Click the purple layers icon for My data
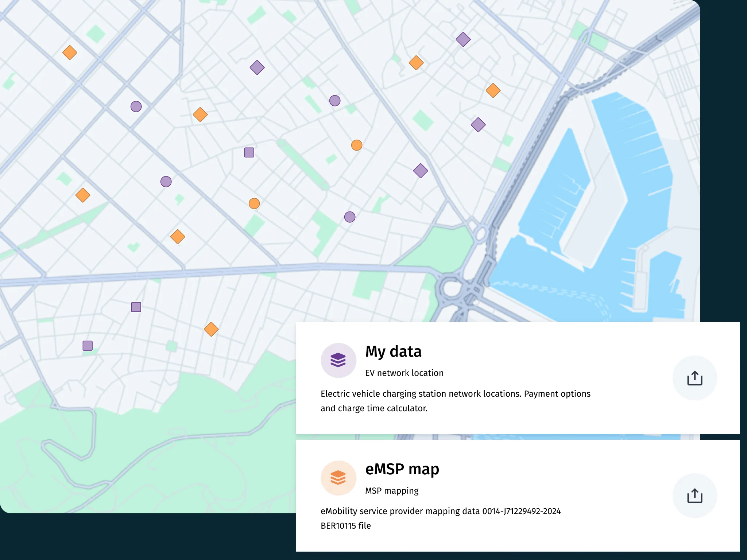Viewport: 747px width, 560px height. 338,360
